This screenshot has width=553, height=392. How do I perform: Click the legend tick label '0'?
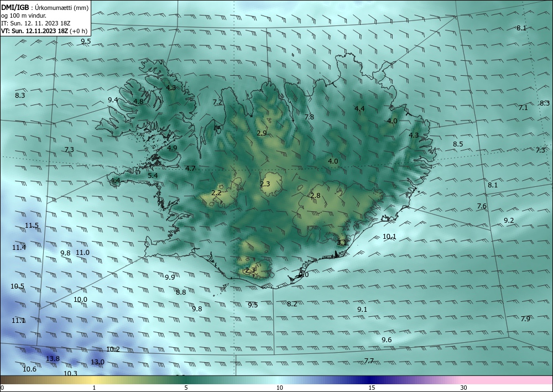pyautogui.click(x=2, y=388)
